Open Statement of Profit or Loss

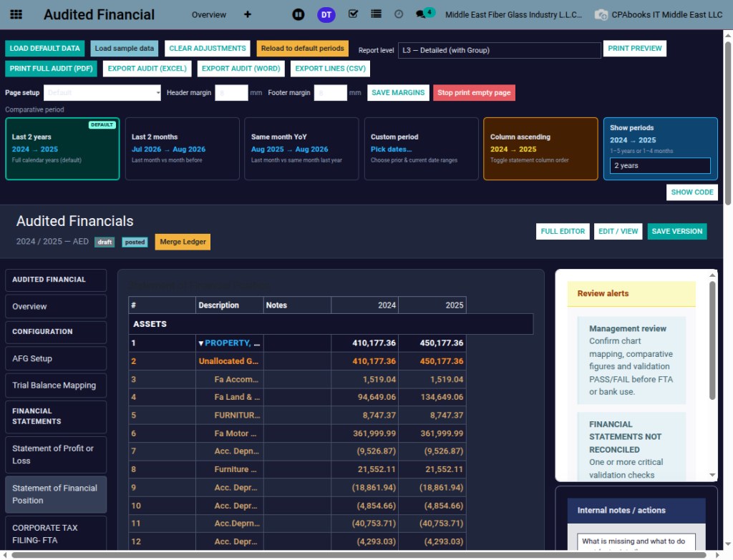click(x=56, y=454)
